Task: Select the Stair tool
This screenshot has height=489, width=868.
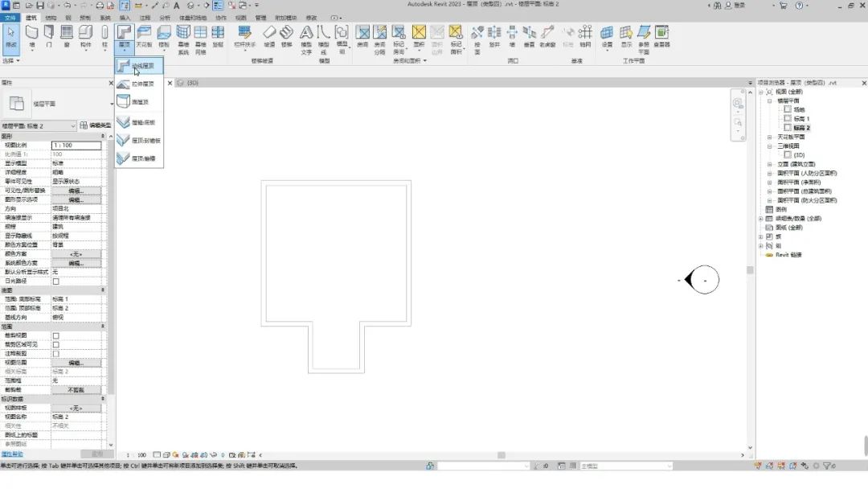Action: tap(286, 36)
